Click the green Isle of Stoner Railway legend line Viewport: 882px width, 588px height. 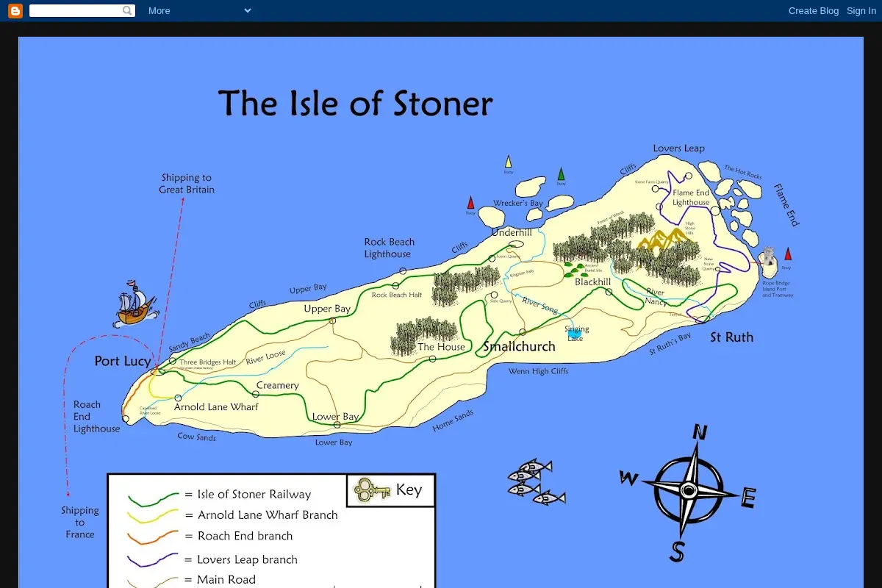tap(153, 498)
